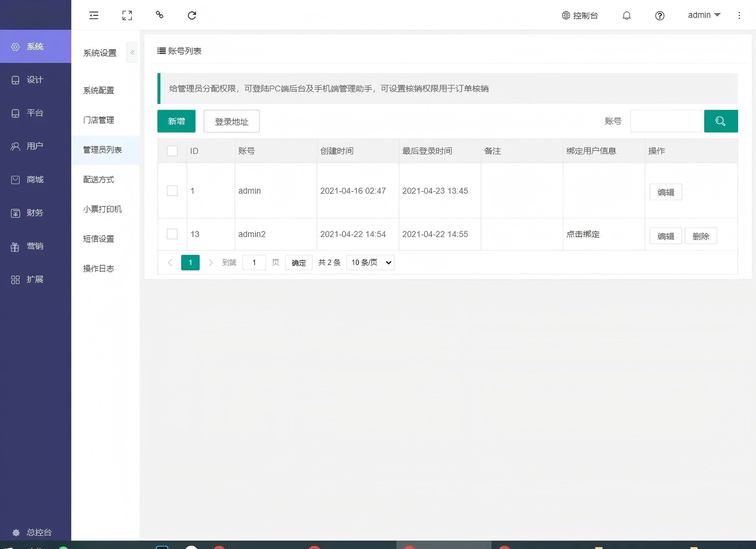Click the link chain icon in header
Screen dimensions: 756x549
(159, 15)
